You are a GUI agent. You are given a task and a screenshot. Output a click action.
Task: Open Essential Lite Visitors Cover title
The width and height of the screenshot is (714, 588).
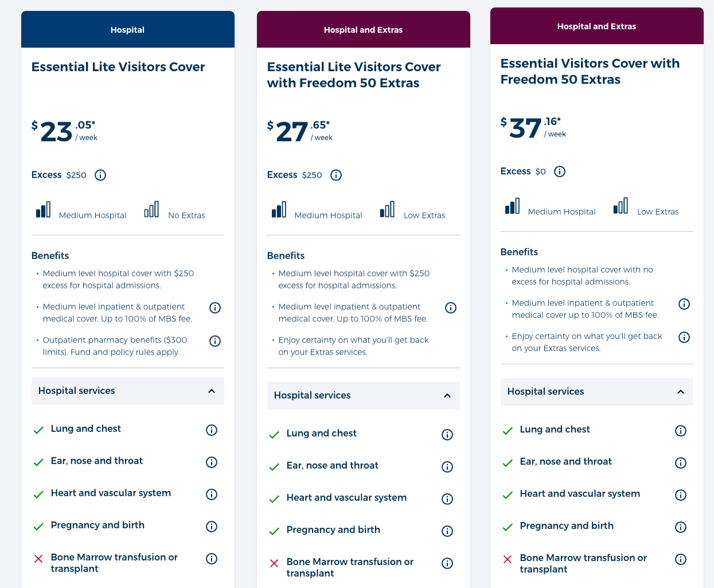118,67
